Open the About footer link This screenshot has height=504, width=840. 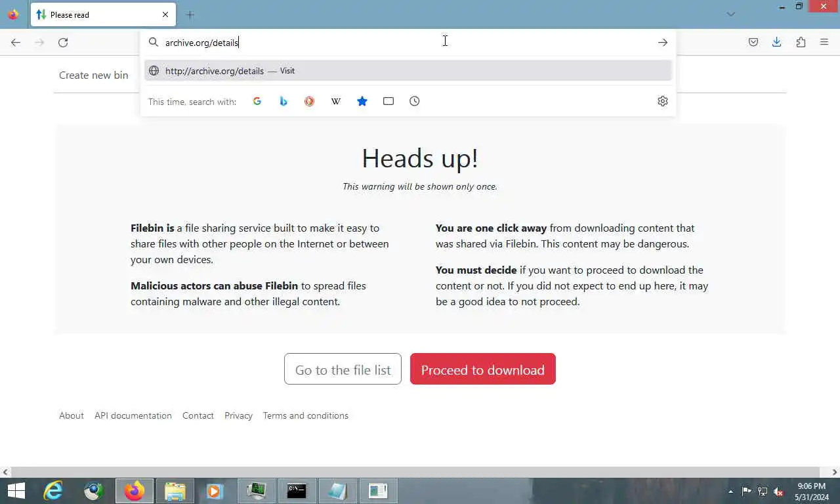tap(72, 415)
